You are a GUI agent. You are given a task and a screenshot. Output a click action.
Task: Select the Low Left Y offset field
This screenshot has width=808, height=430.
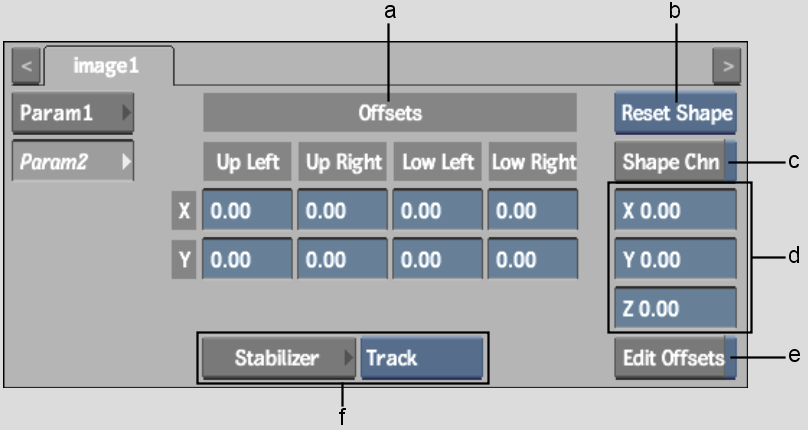[437, 259]
